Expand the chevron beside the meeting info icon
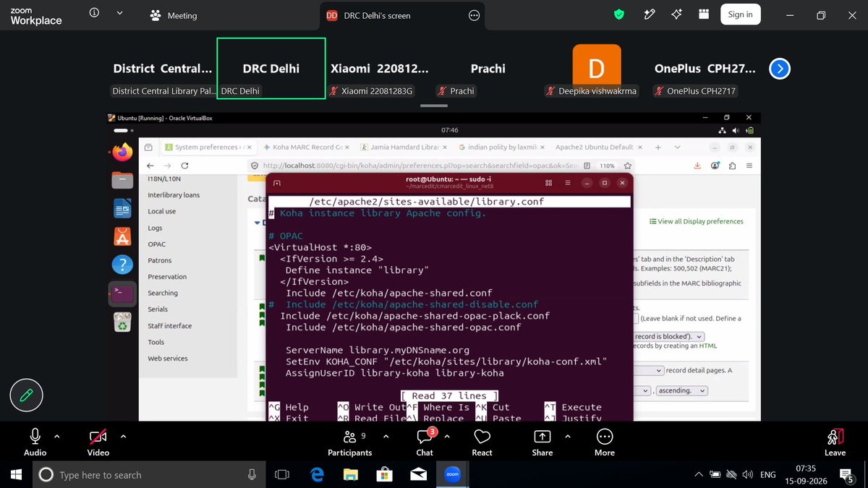This screenshot has width=868, height=488. [119, 13]
